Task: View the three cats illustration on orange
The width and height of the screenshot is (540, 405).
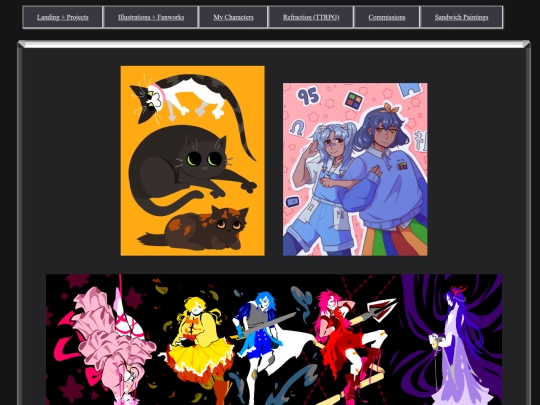Action: coord(193,161)
